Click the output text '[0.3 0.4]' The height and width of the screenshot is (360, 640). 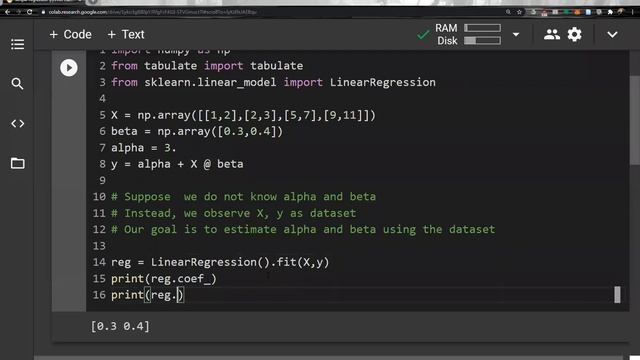click(x=120, y=327)
